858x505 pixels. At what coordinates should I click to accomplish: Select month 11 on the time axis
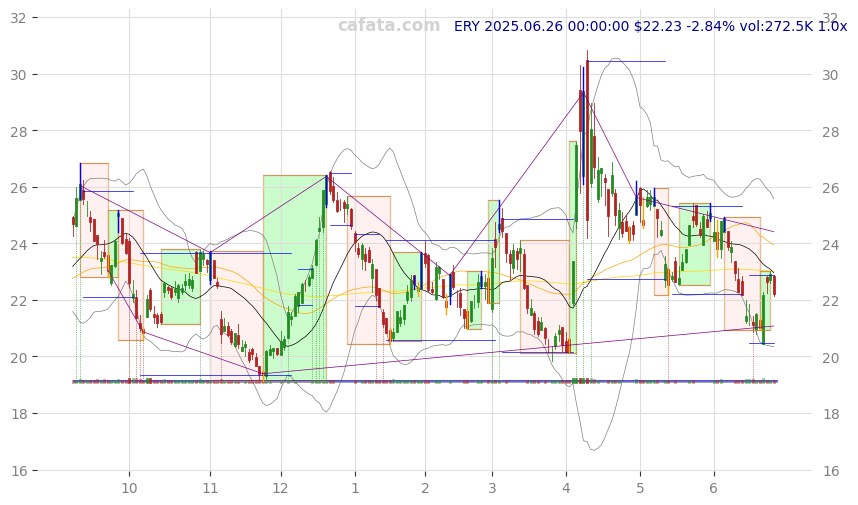point(210,488)
